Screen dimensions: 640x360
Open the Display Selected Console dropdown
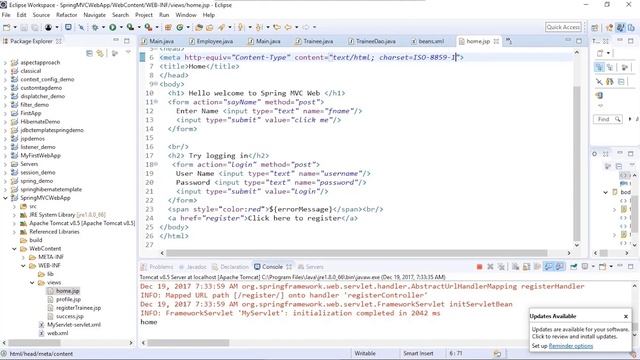(x=593, y=267)
